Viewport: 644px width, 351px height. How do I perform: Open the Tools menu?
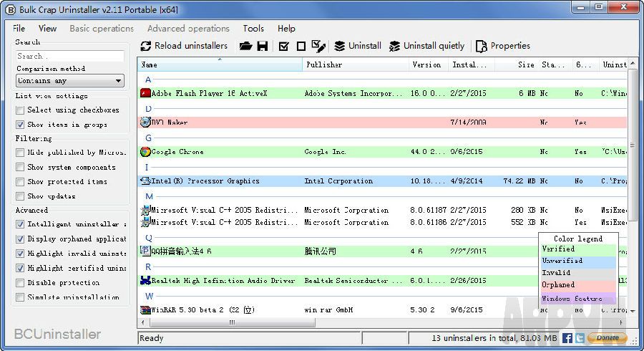click(253, 29)
